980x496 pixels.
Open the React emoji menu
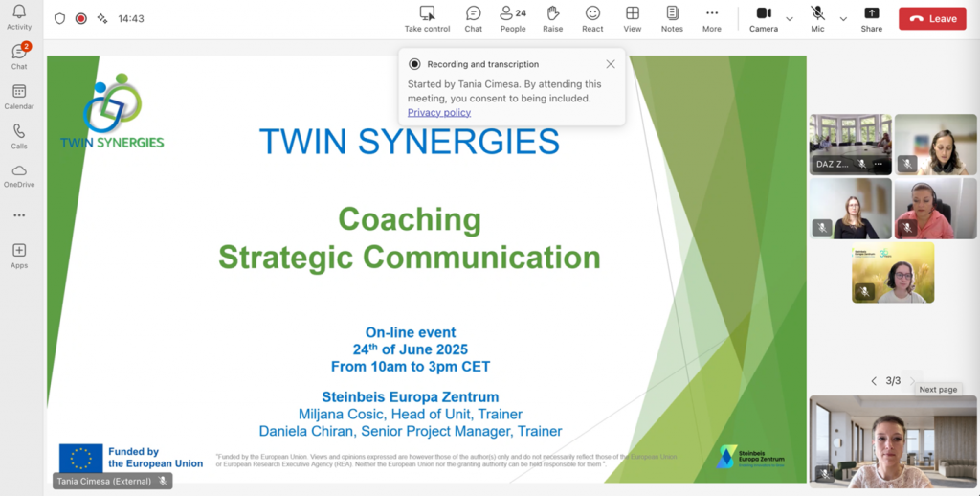(592, 19)
